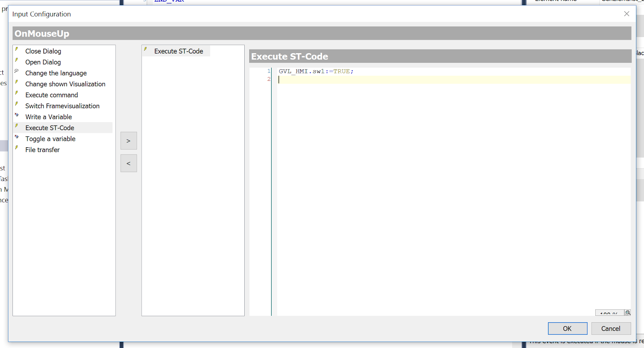
Task: Click the Switch Framevisualization icon
Action: click(x=17, y=104)
